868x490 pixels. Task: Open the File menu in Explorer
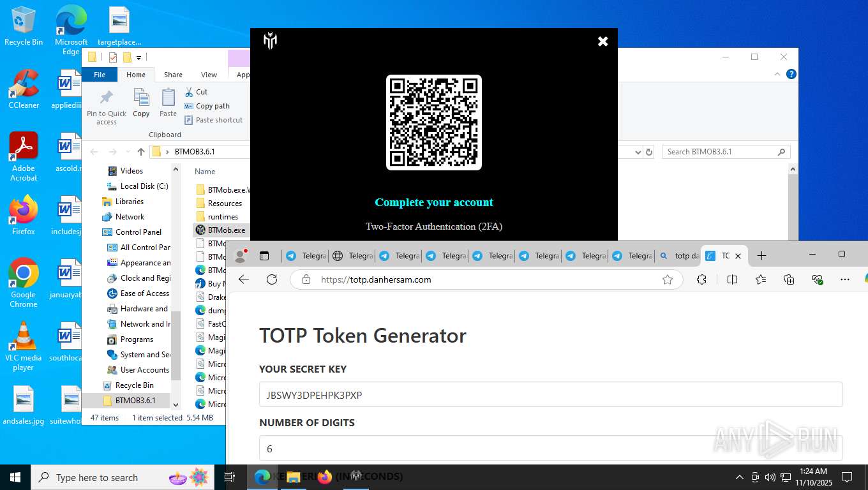[100, 75]
